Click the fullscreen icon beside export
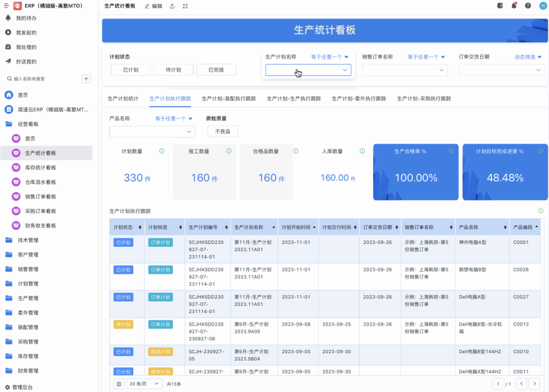Viewport: 549px width, 392px height. pyautogui.click(x=185, y=6)
